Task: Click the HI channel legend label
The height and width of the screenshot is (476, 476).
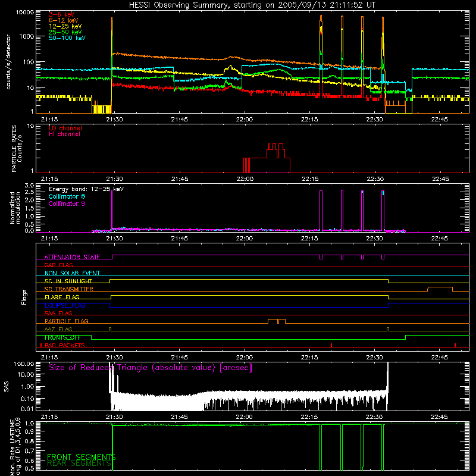Action: click(64, 134)
